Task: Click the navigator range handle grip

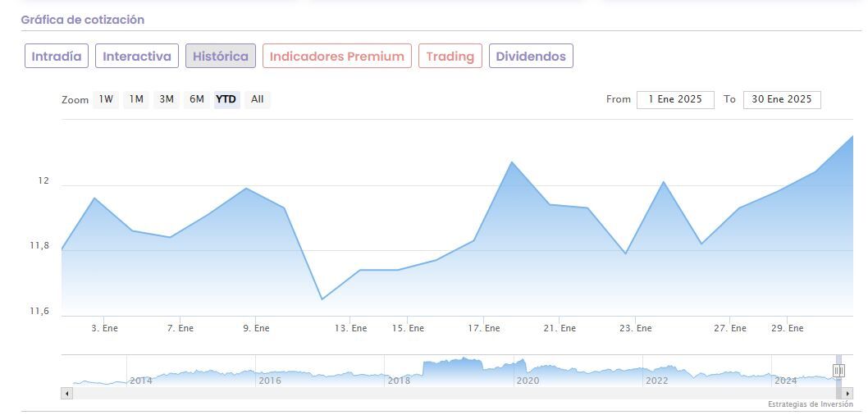Action: (838, 371)
